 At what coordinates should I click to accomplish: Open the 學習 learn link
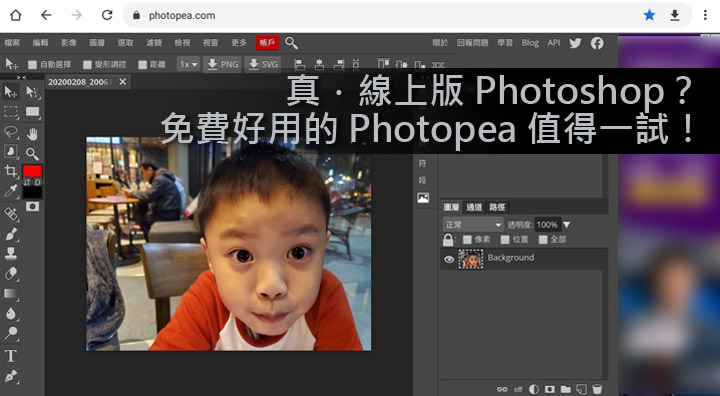tap(505, 43)
